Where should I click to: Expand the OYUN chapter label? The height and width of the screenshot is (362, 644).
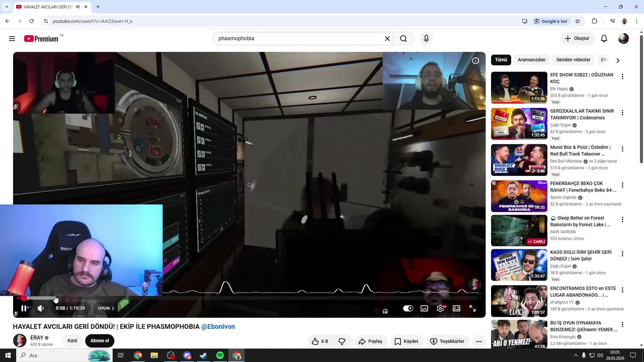coord(106,308)
